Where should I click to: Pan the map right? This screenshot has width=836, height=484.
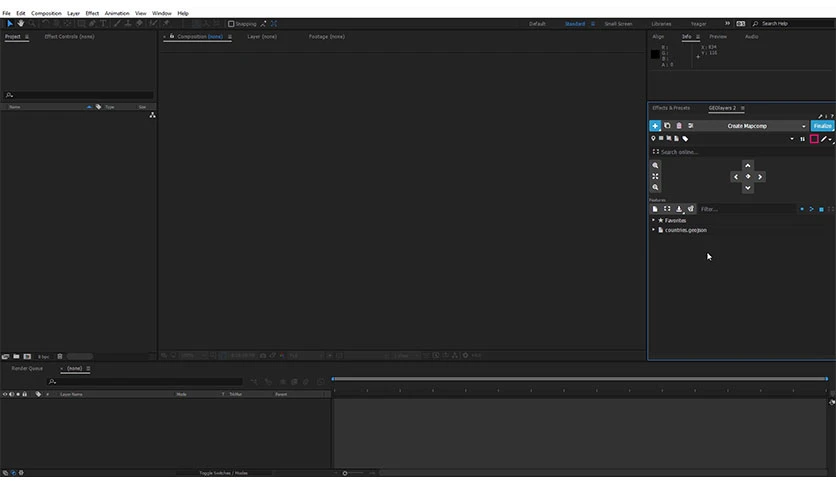pyautogui.click(x=760, y=176)
